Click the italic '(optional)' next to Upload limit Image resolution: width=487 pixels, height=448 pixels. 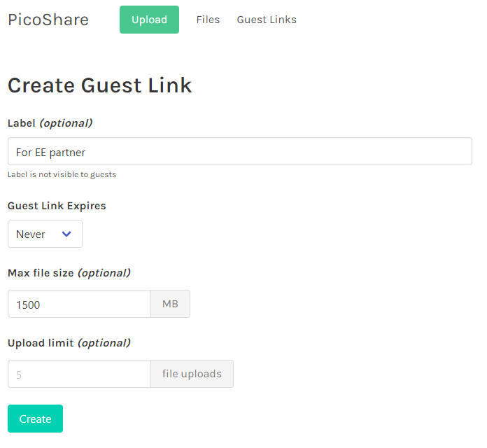coord(104,343)
